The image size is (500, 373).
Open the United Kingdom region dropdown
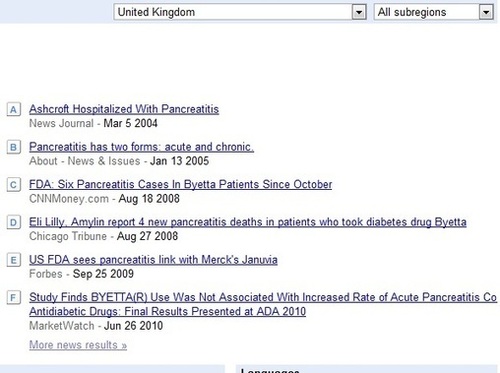pyautogui.click(x=240, y=12)
